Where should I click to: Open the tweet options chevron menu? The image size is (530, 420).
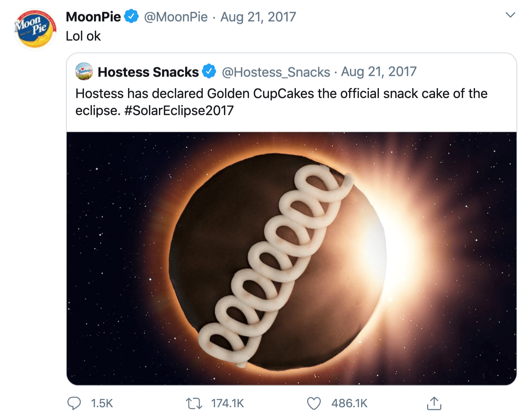(511, 15)
